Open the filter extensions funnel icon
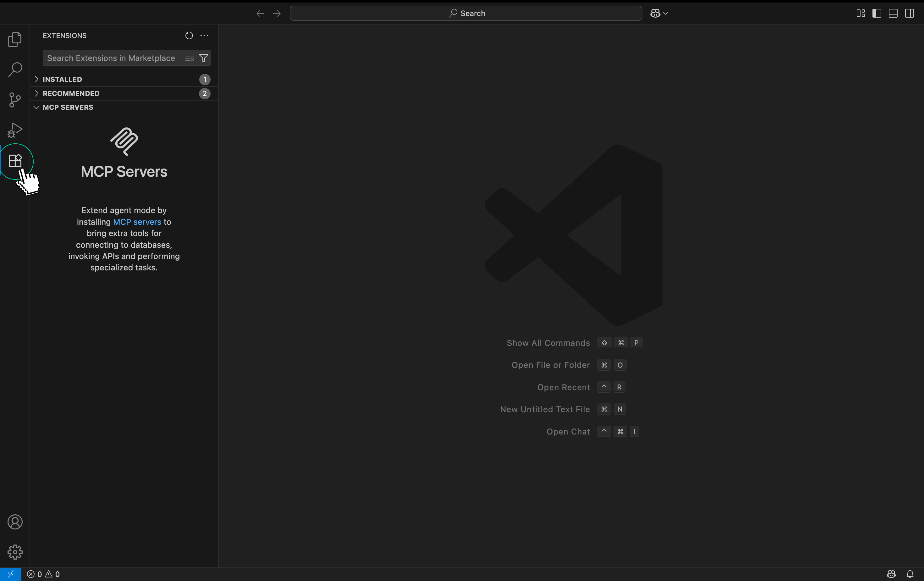This screenshot has height=581, width=924. [x=204, y=58]
